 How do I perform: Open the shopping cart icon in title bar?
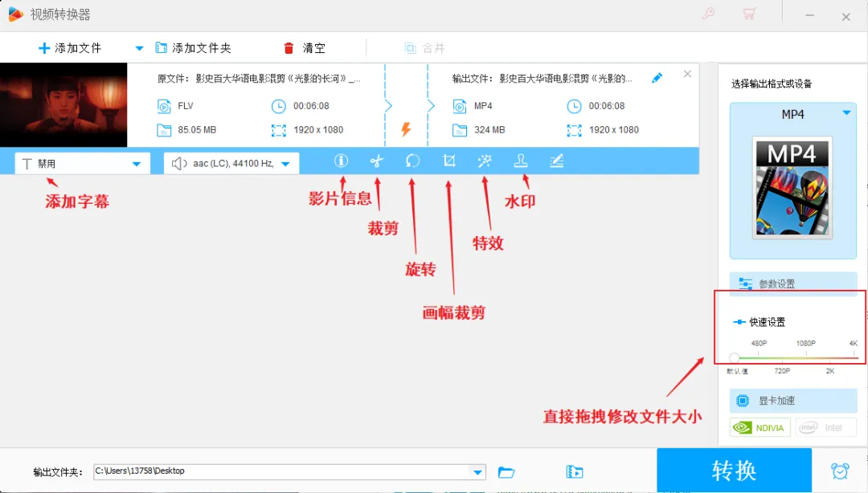[x=750, y=14]
